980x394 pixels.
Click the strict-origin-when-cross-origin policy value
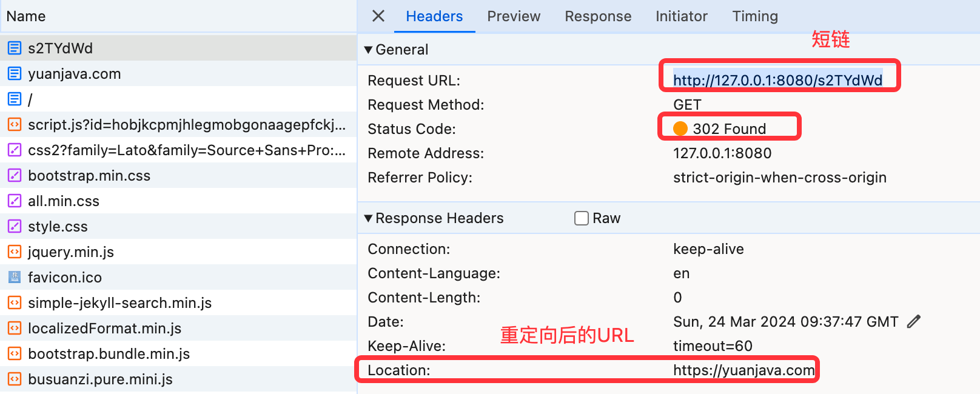(x=780, y=178)
